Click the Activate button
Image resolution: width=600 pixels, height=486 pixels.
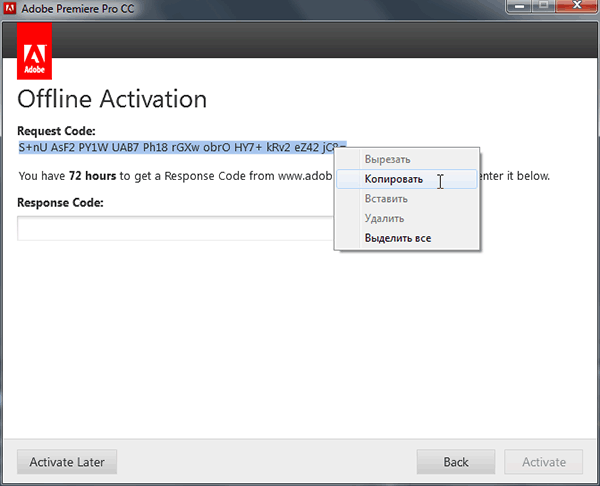click(544, 462)
